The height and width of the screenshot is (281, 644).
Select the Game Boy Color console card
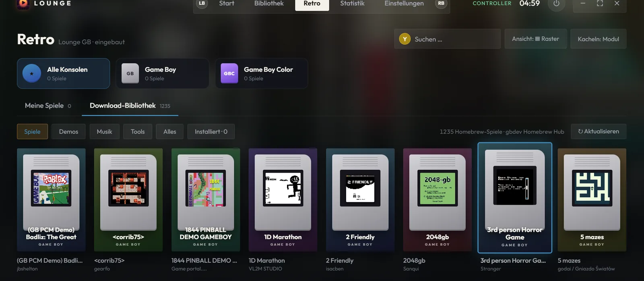[262, 73]
